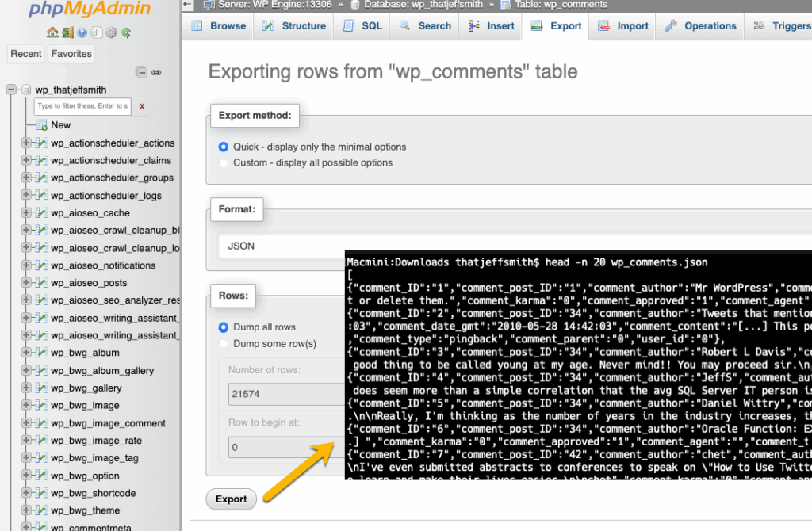Click the Home icon in sidebar
This screenshot has width=812, height=531.
[x=52, y=32]
